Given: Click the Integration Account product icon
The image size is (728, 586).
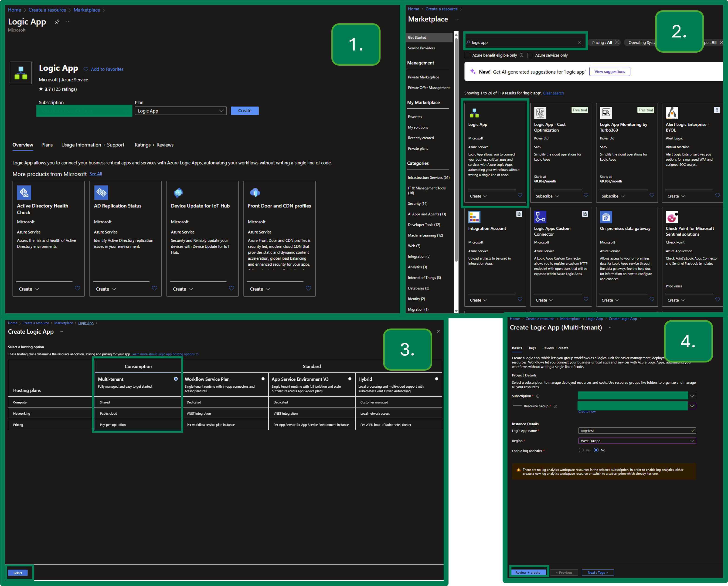Looking at the screenshot, I should tap(474, 217).
